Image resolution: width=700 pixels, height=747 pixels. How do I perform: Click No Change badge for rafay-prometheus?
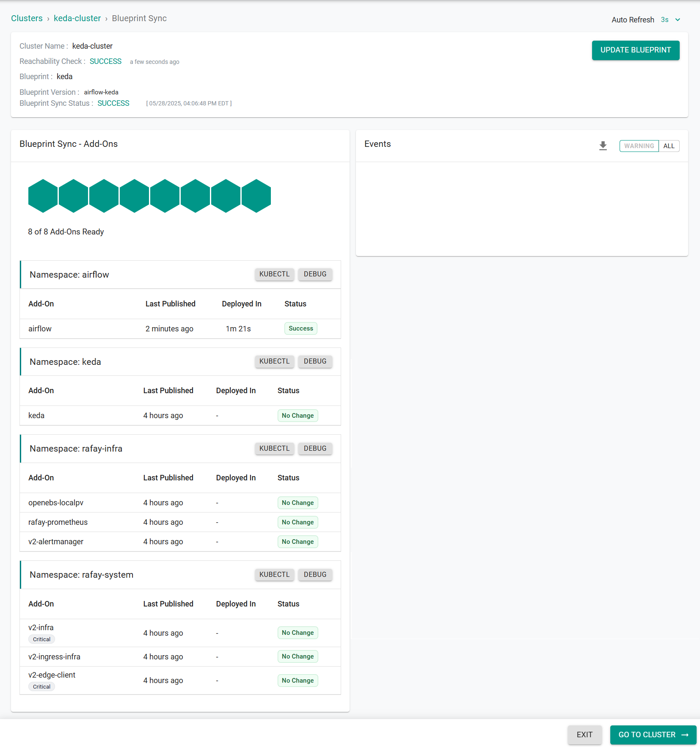tap(298, 522)
